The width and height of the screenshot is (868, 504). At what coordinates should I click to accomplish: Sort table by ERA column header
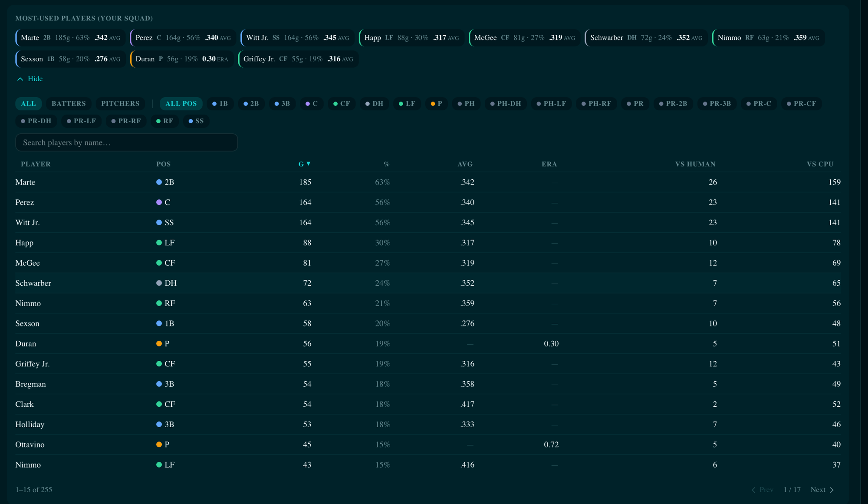(549, 164)
